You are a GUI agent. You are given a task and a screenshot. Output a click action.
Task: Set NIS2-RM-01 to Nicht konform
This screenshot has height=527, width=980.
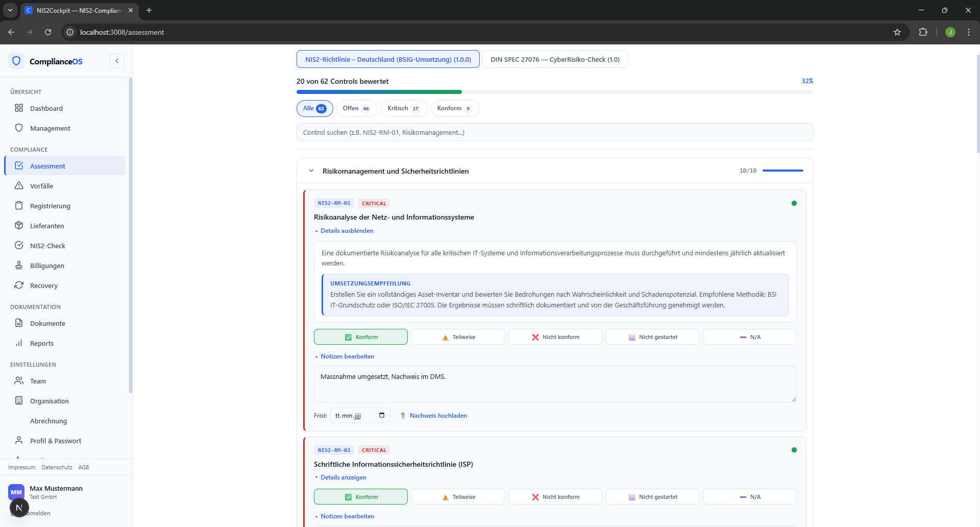coord(555,337)
